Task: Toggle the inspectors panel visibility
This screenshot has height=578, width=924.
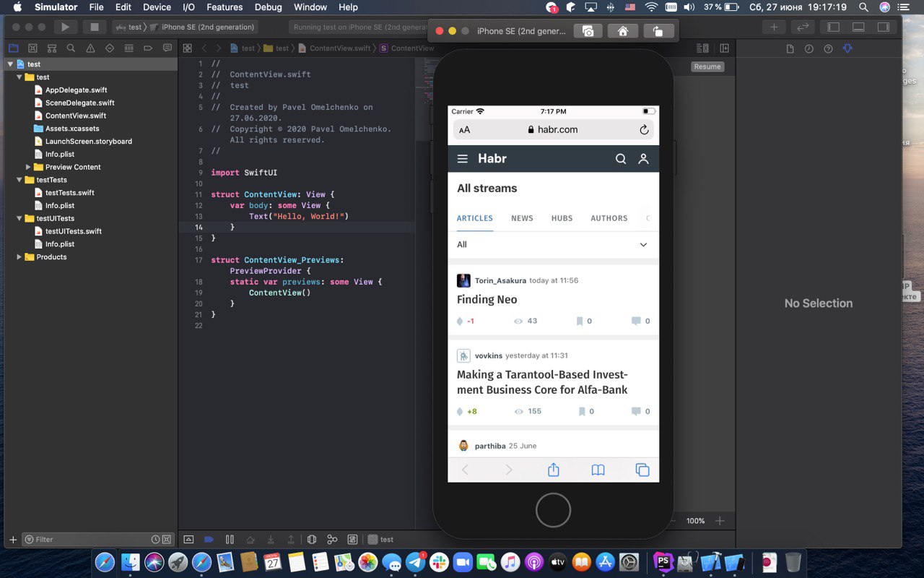Action: (883, 27)
